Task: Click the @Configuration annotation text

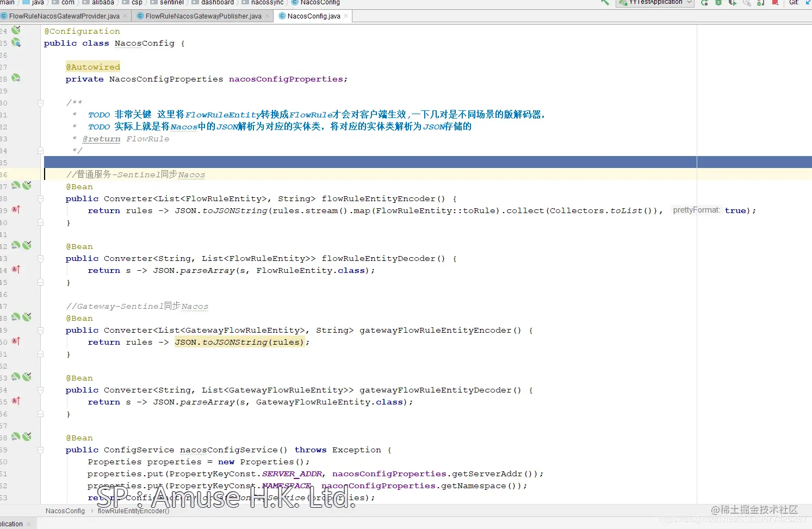Action: coord(82,31)
